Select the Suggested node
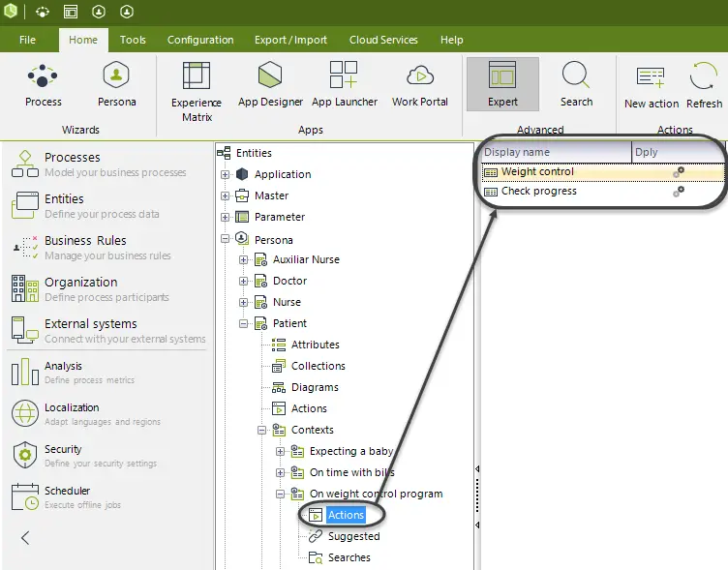This screenshot has height=570, width=728. 353,536
